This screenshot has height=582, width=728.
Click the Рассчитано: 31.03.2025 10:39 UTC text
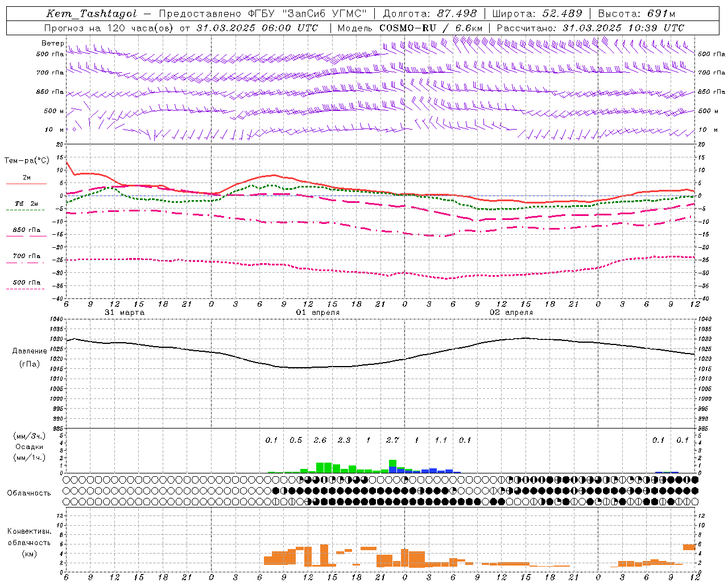point(590,28)
